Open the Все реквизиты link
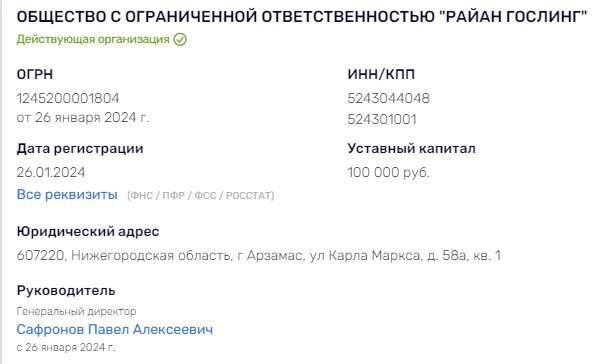 point(67,194)
